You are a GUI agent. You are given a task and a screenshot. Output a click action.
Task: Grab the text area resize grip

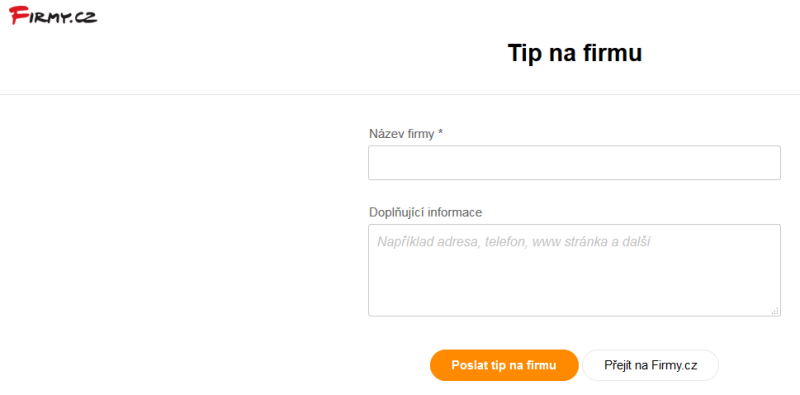(x=775, y=311)
